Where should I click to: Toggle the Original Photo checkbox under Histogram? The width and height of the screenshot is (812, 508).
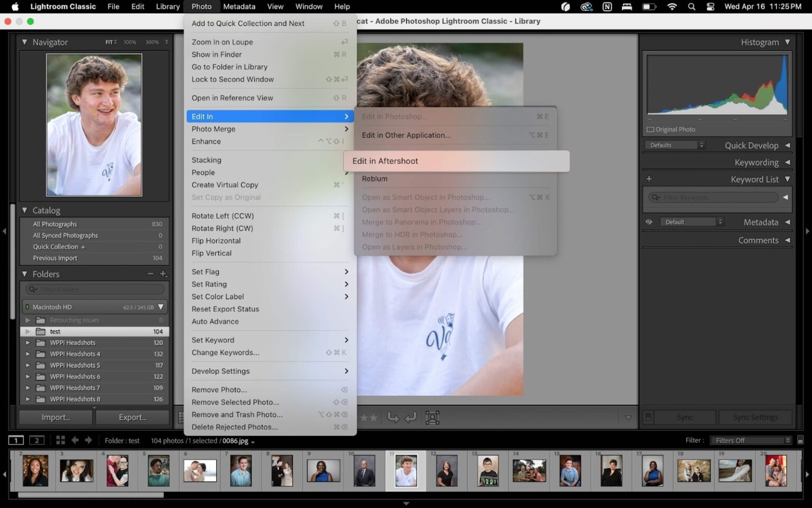pyautogui.click(x=650, y=129)
